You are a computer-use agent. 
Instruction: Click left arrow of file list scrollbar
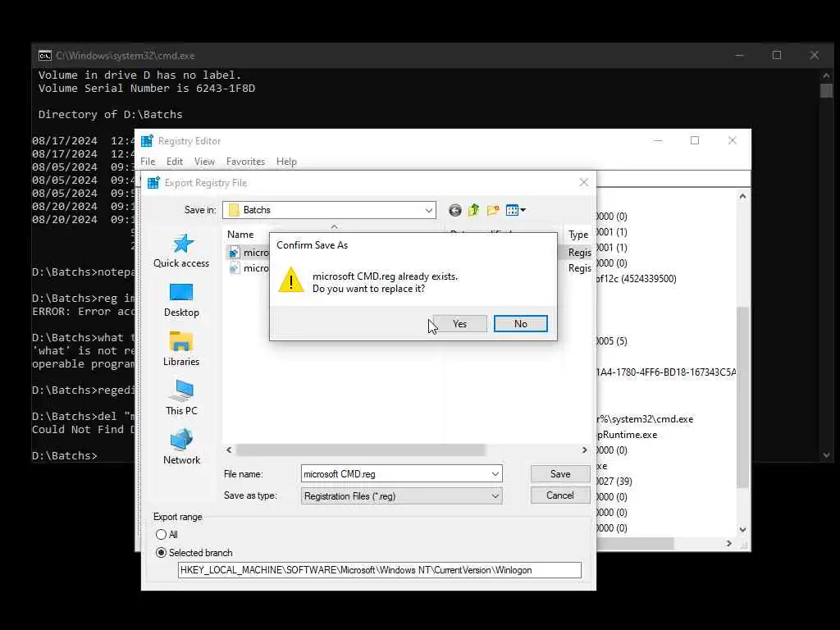pos(230,450)
